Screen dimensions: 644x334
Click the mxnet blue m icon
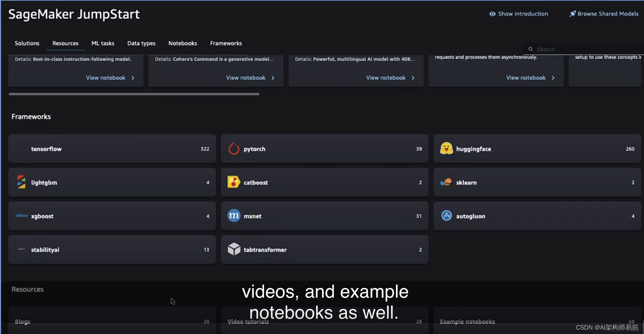pyautogui.click(x=234, y=216)
